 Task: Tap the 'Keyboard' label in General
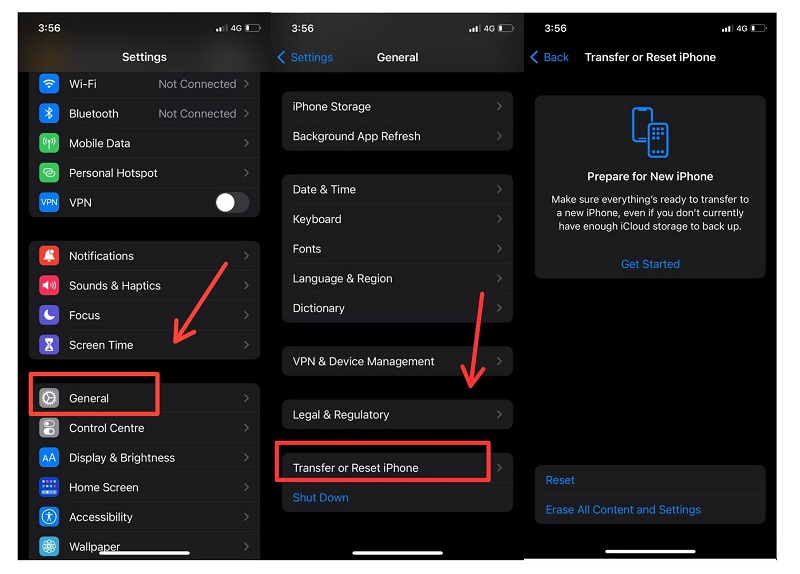pyautogui.click(x=317, y=219)
